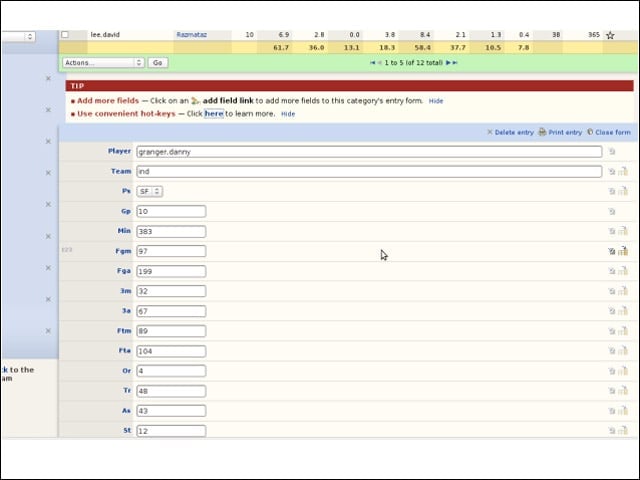Open the Actions dropdown
640x480 pixels.
point(103,62)
